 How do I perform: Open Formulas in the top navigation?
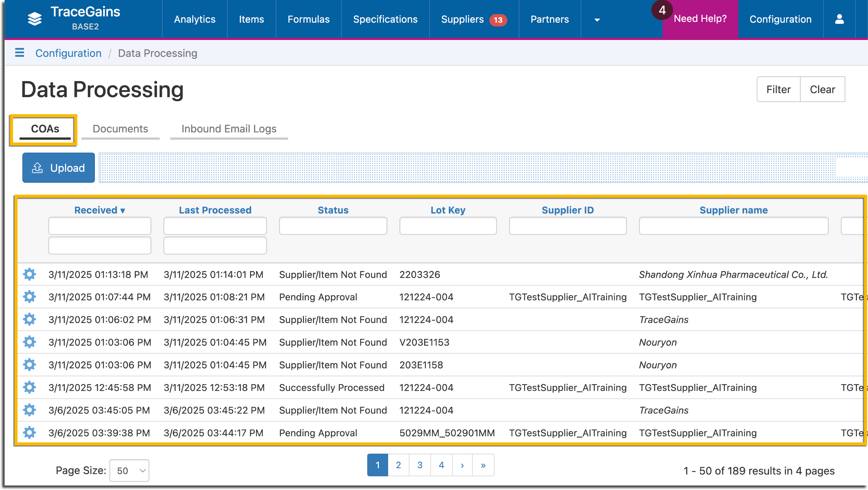pyautogui.click(x=308, y=19)
